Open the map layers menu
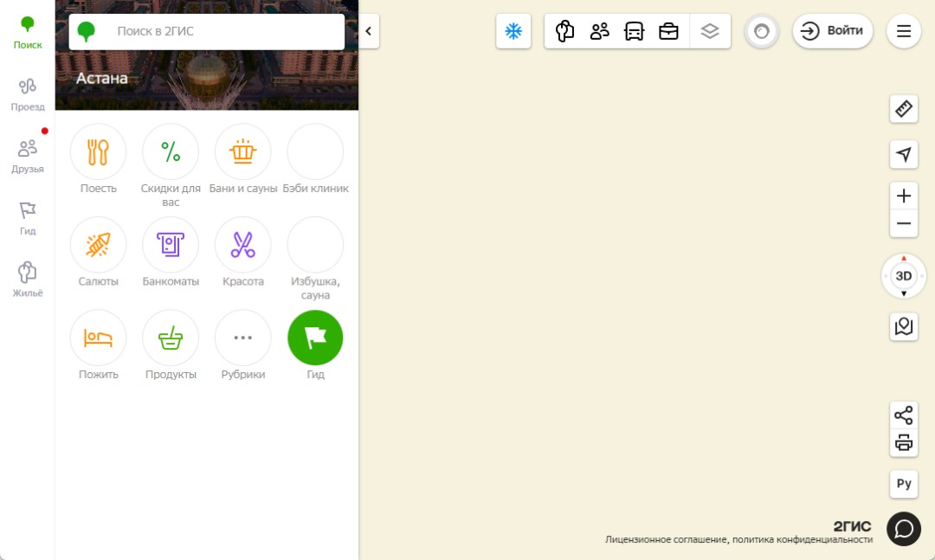This screenshot has width=935, height=560. 710,31
